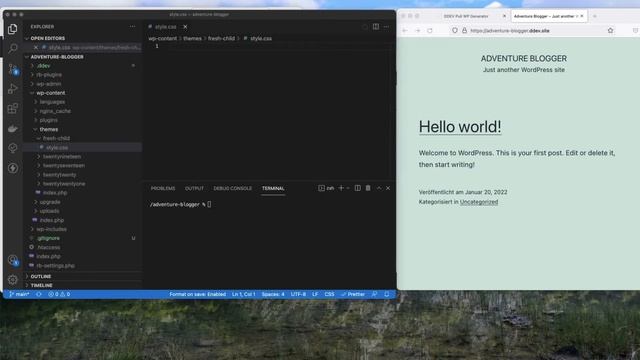The image size is (640, 360).
Task: Open the Docker view in activity bar
Action: (13, 129)
